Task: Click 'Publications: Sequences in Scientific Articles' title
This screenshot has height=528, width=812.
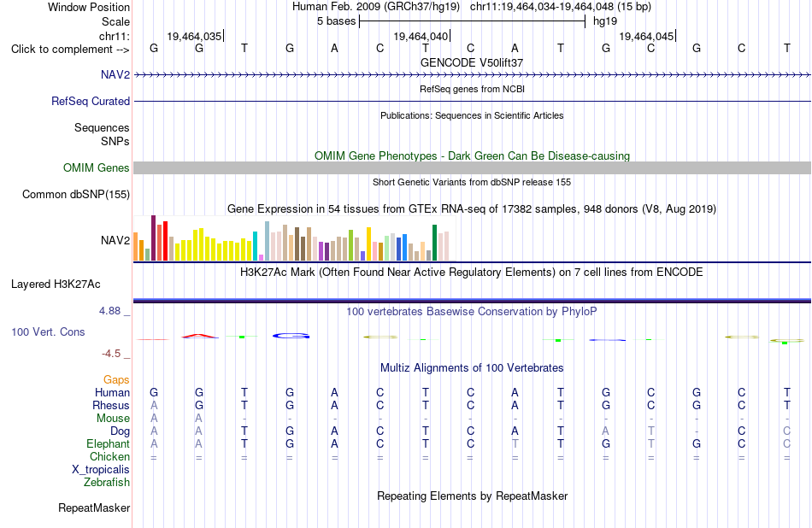Action: [472, 115]
